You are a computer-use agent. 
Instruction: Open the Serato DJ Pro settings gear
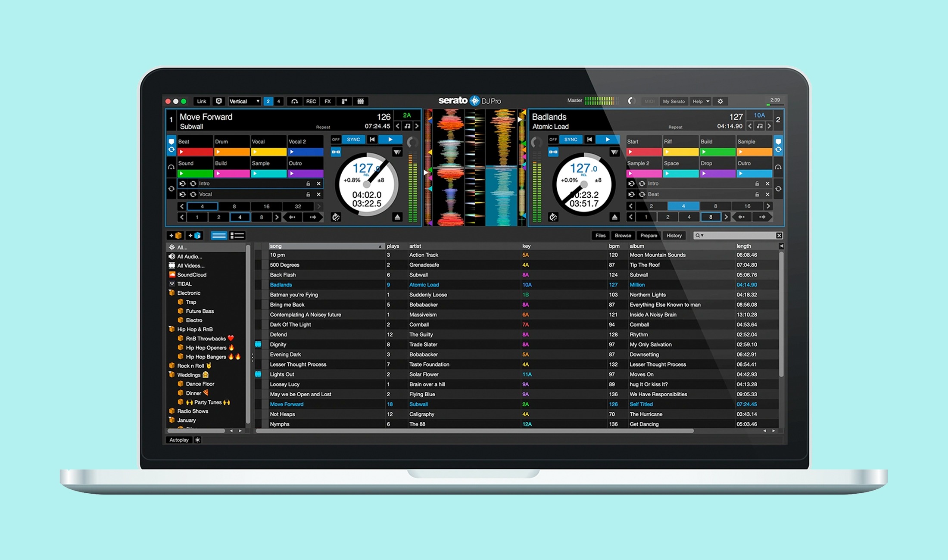click(x=720, y=101)
